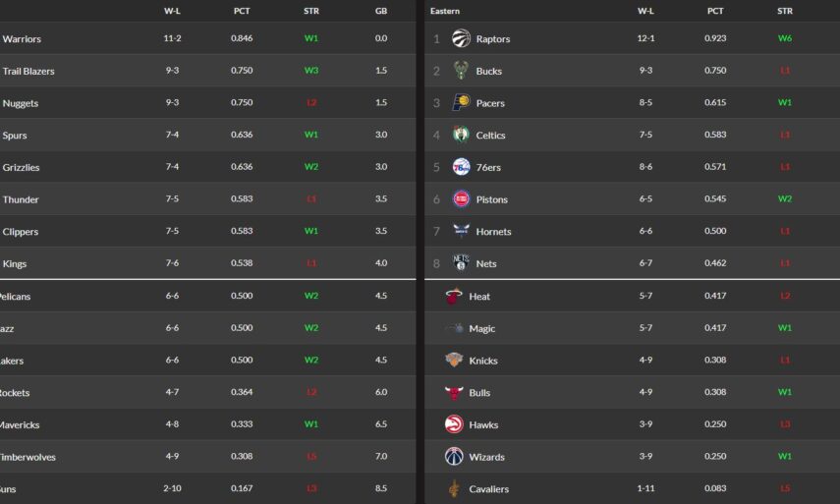Click the Cavaliers team logo

click(x=454, y=488)
